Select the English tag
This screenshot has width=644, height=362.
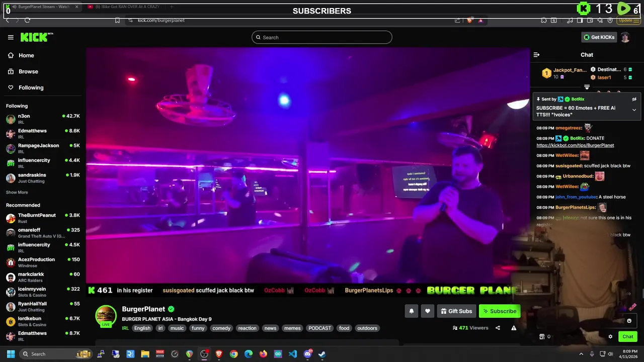tap(142, 328)
